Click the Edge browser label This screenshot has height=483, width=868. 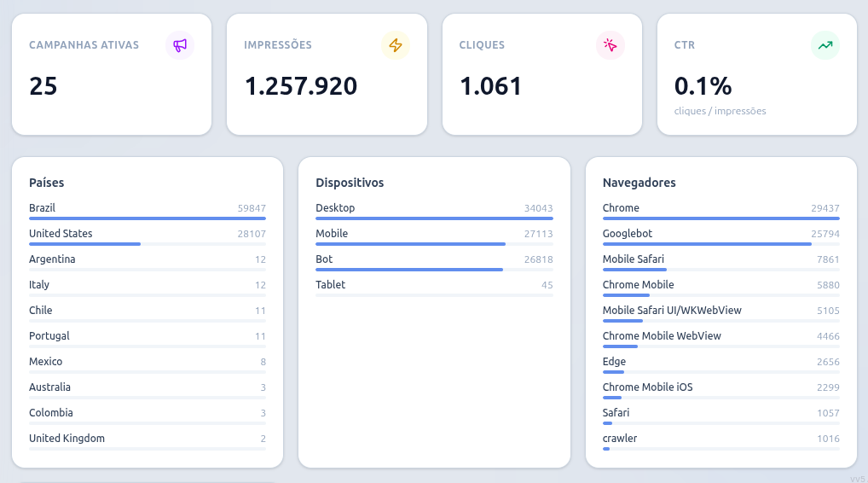point(615,362)
